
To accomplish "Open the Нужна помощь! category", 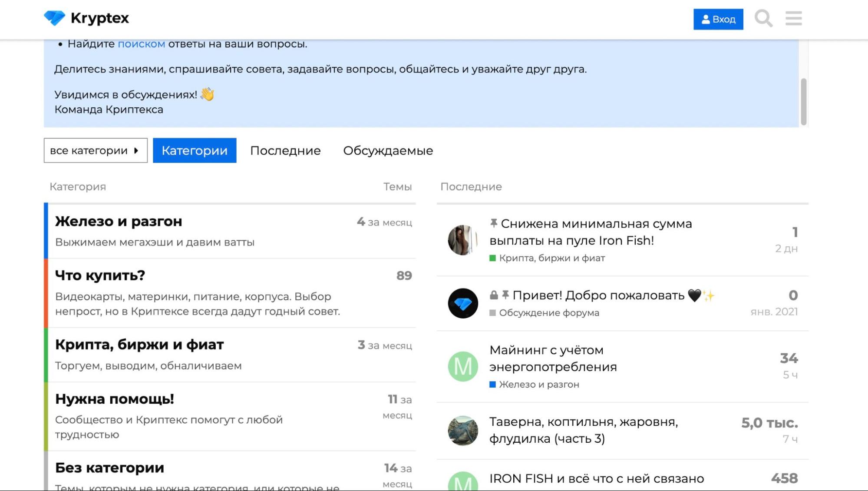I will pos(114,399).
